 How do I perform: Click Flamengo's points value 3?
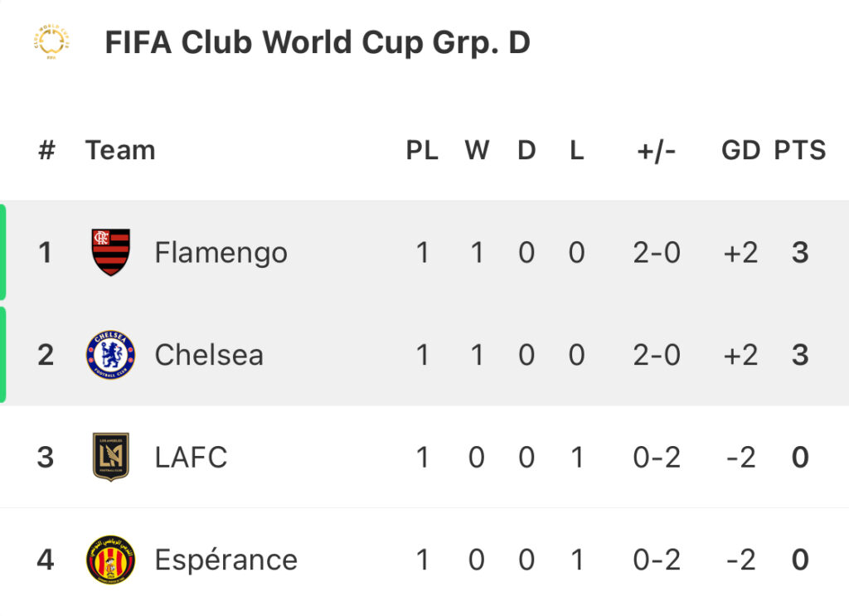800,253
